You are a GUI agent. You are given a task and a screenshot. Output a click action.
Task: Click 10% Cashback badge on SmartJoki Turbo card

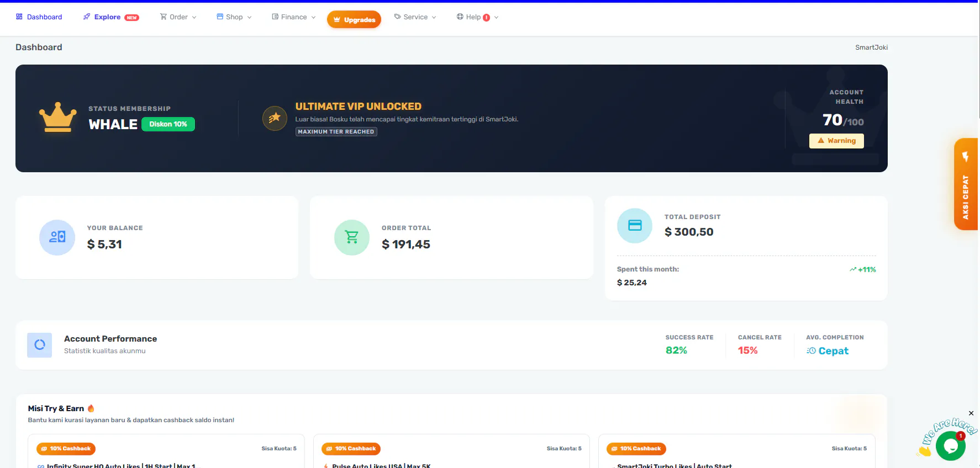(x=636, y=449)
